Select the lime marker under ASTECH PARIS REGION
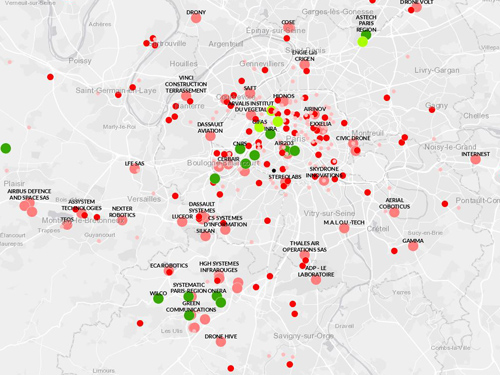Screen dimensions: 500x375 click(x=363, y=42)
